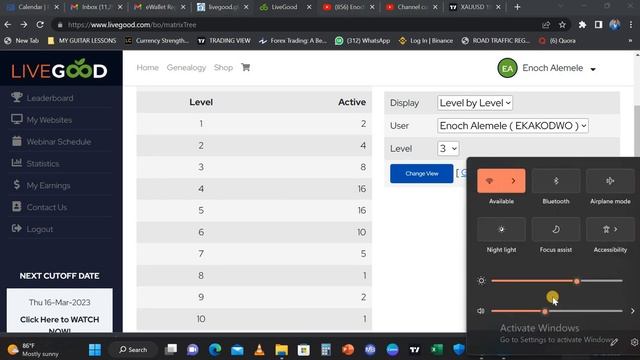This screenshot has width=640, height=360.
Task: Open the browser extensions puzzle icon
Action: pos(582,25)
